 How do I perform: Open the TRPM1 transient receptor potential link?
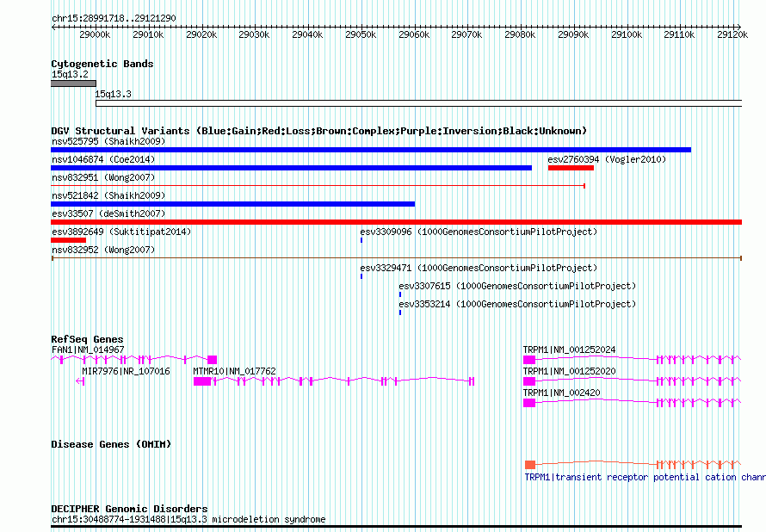(x=645, y=477)
